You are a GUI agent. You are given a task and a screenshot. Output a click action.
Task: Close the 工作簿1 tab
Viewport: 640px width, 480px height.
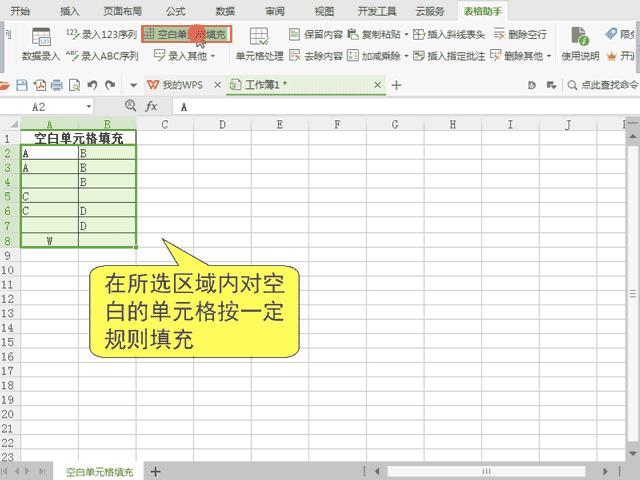pyautogui.click(x=378, y=85)
